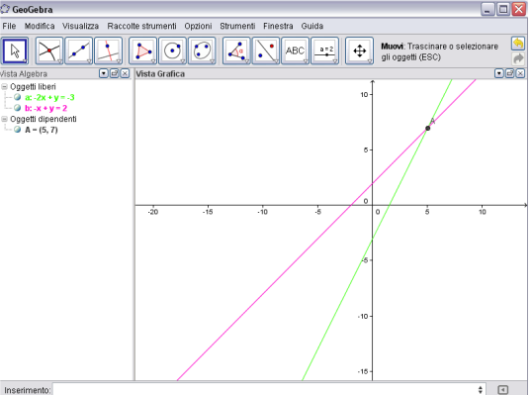Screen dimensions: 532x395
Task: Select the ABC text insert tool
Action: 296,50
